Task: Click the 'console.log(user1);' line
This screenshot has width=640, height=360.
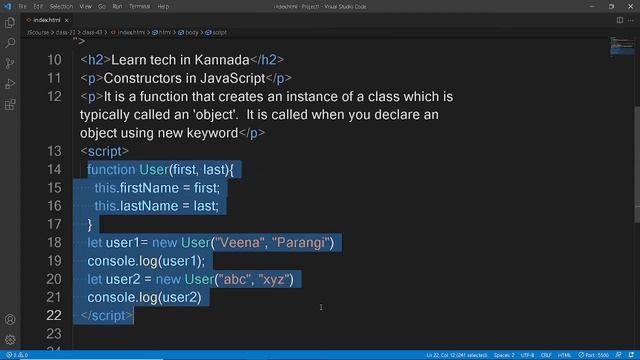Action: click(x=146, y=261)
